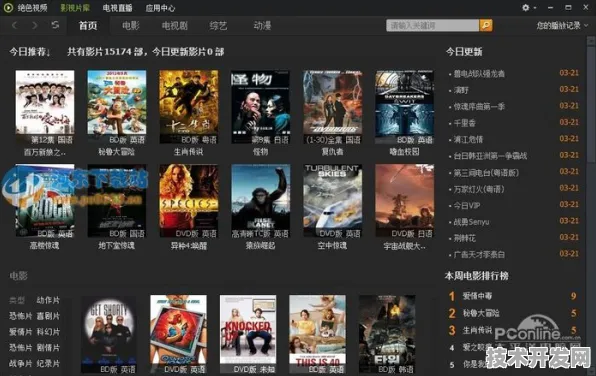Click the 千里香 update entry
This screenshot has width=596, height=376.
click(464, 123)
